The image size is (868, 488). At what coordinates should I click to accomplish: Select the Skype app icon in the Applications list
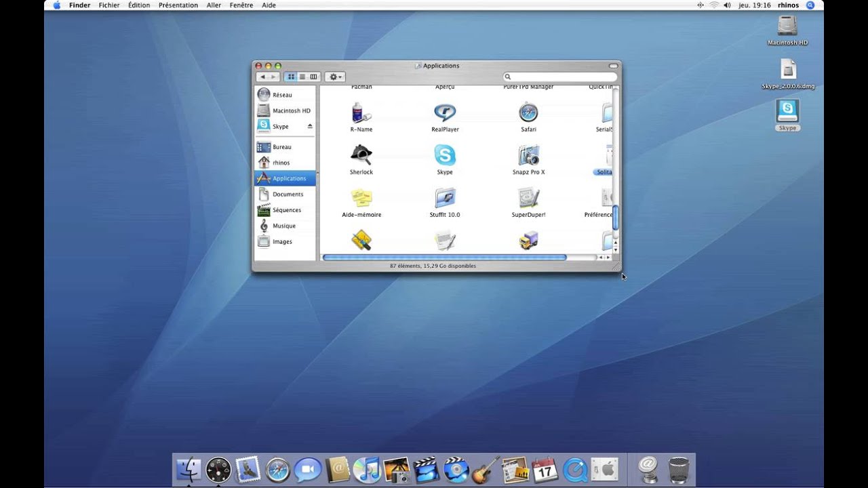[445, 155]
